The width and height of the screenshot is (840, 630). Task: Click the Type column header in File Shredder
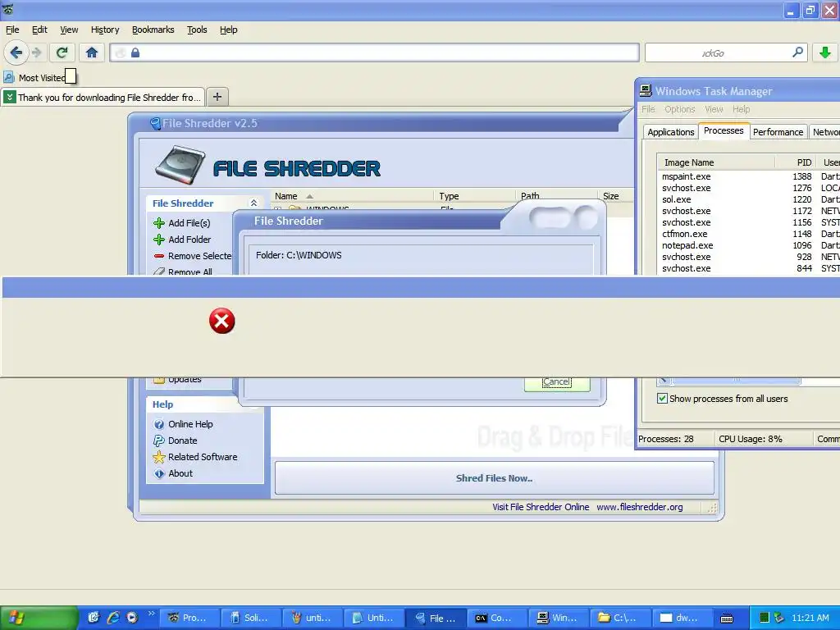(473, 196)
